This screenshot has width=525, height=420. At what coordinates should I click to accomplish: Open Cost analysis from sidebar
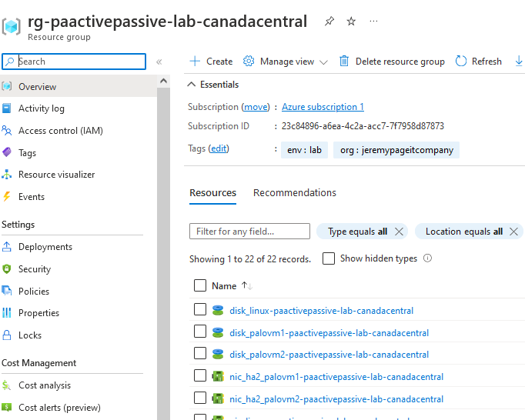tap(44, 385)
